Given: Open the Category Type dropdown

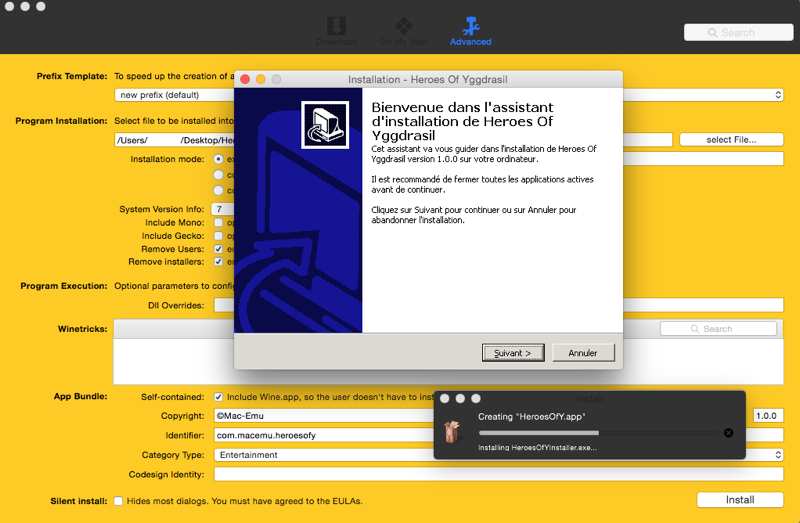Looking at the screenshot, I should pos(498,455).
